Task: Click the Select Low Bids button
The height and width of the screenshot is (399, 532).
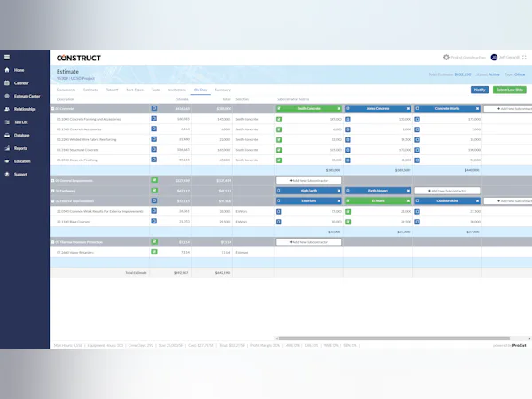Action: coord(509,90)
